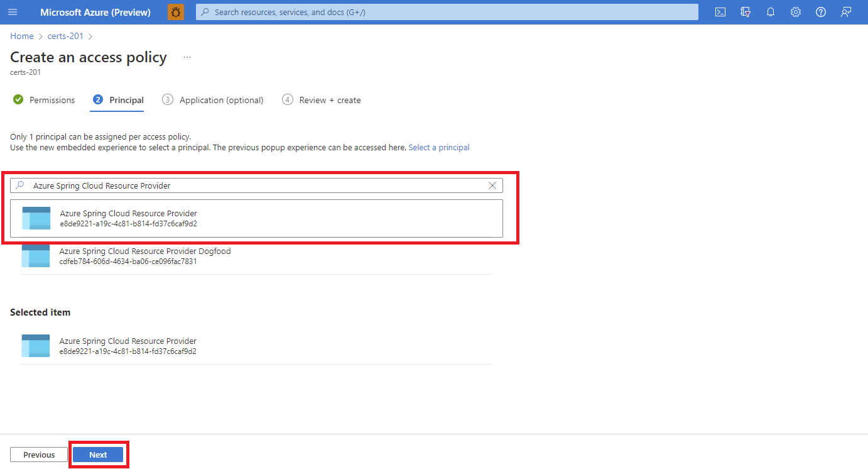The height and width of the screenshot is (469, 868).
Task: Open portal settings gear
Action: point(796,12)
